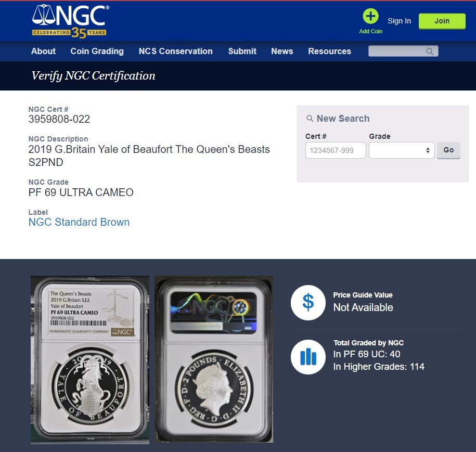The width and height of the screenshot is (476, 452).
Task: Focus the Cert # input field
Action: [x=336, y=150]
